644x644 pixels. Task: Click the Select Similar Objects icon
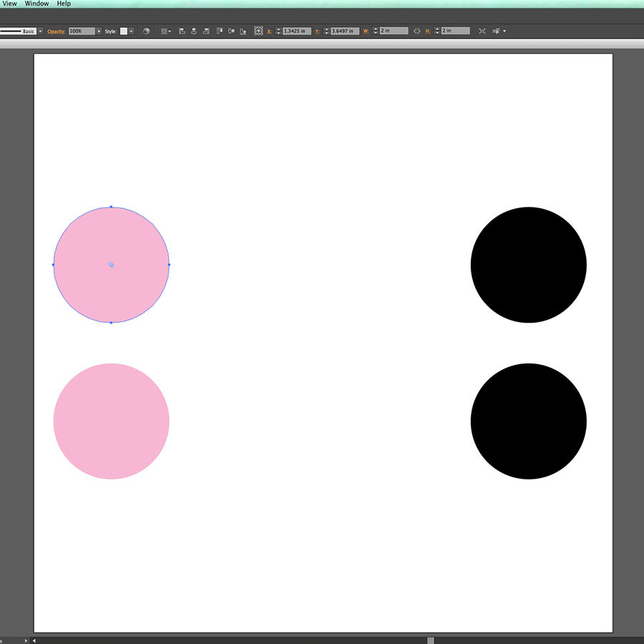[496, 31]
